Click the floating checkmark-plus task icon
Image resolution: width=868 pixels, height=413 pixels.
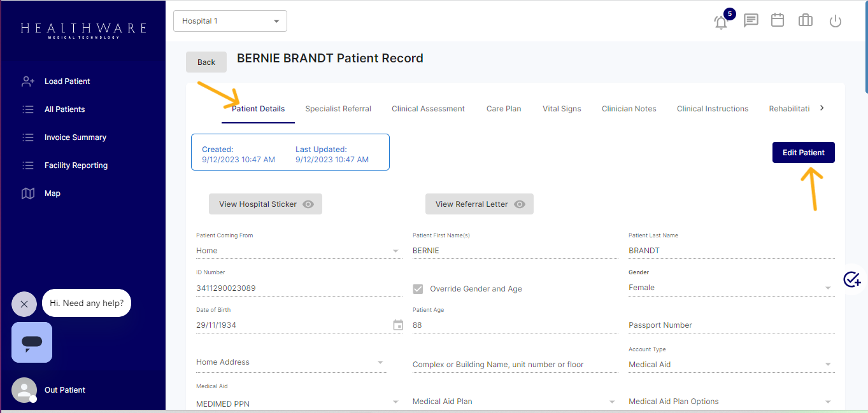(x=852, y=279)
